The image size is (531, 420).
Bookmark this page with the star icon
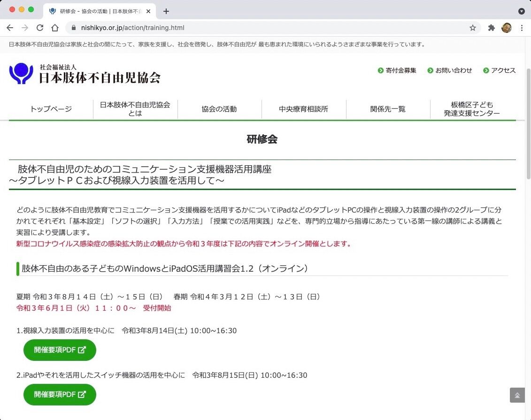click(473, 27)
